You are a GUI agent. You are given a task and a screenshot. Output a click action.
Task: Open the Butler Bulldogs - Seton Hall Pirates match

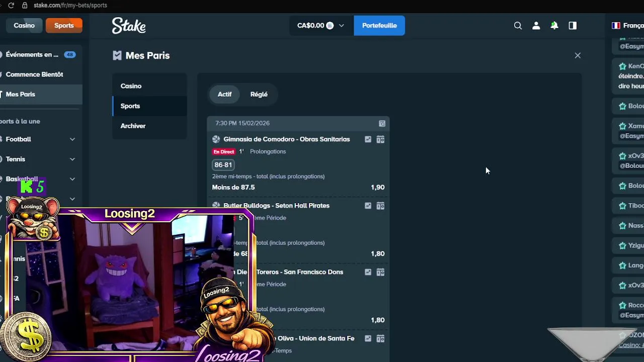(x=277, y=206)
